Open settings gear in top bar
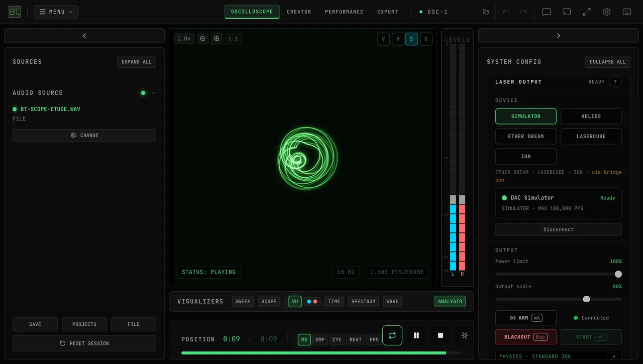Viewport: 643px width, 364px height. (607, 12)
